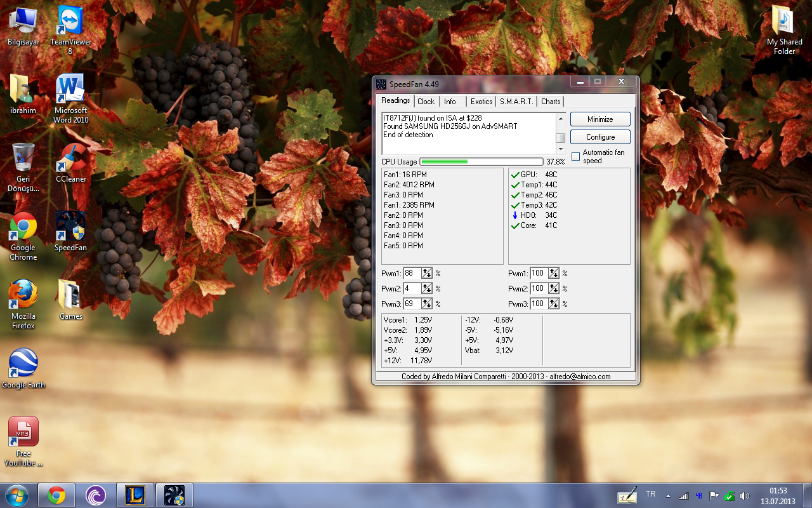Open the S.M.A.R.T. tab
The image size is (812, 508).
pyautogui.click(x=516, y=102)
